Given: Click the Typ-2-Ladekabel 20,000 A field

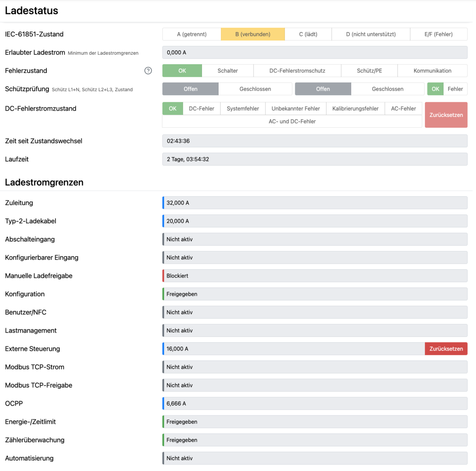Looking at the screenshot, I should (x=315, y=221).
